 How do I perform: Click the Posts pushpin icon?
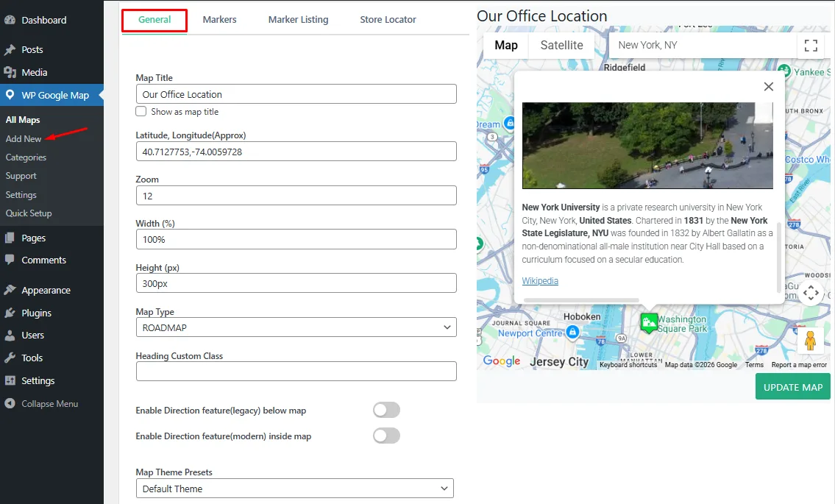click(10, 49)
